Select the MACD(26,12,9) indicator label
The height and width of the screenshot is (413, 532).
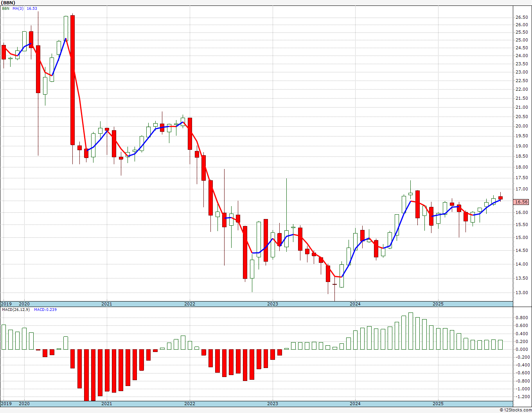pyautogui.click(x=16, y=309)
